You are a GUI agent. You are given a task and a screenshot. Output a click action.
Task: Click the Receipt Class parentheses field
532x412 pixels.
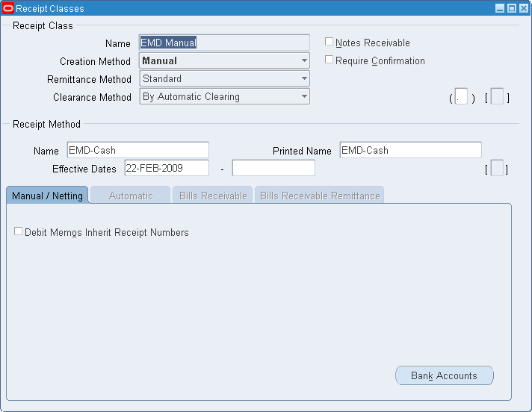tap(461, 96)
